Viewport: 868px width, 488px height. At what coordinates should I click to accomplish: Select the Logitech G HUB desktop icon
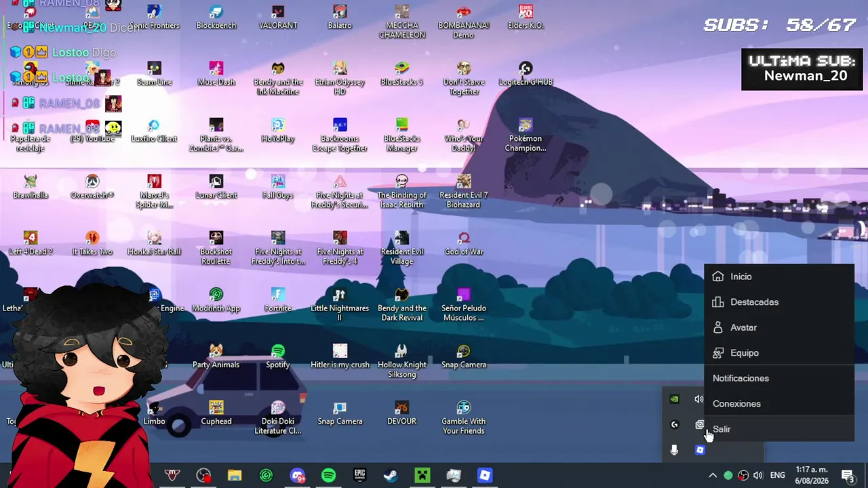click(x=526, y=74)
